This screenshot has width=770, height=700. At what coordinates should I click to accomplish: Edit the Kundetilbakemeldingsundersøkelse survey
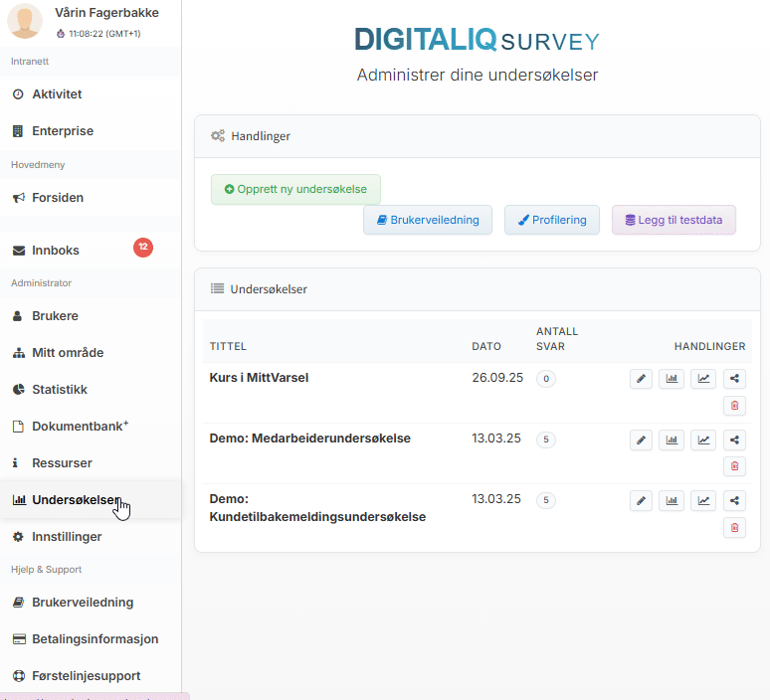[x=642, y=500]
